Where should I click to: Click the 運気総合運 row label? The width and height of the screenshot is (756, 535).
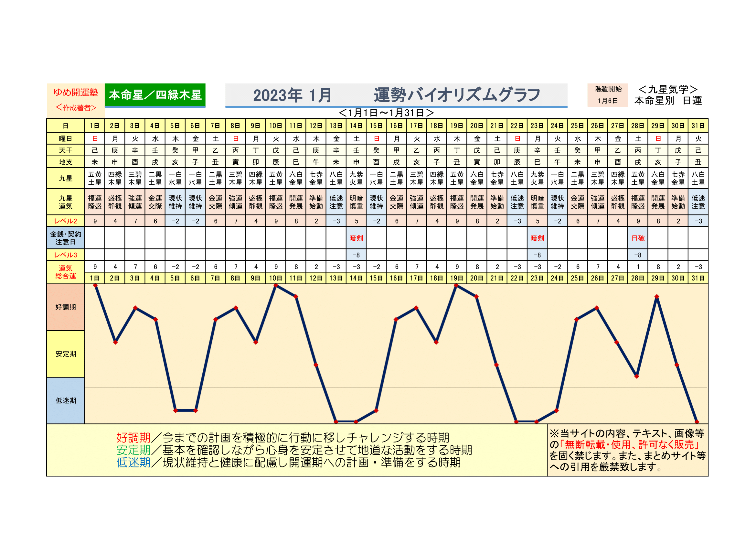click(66, 272)
